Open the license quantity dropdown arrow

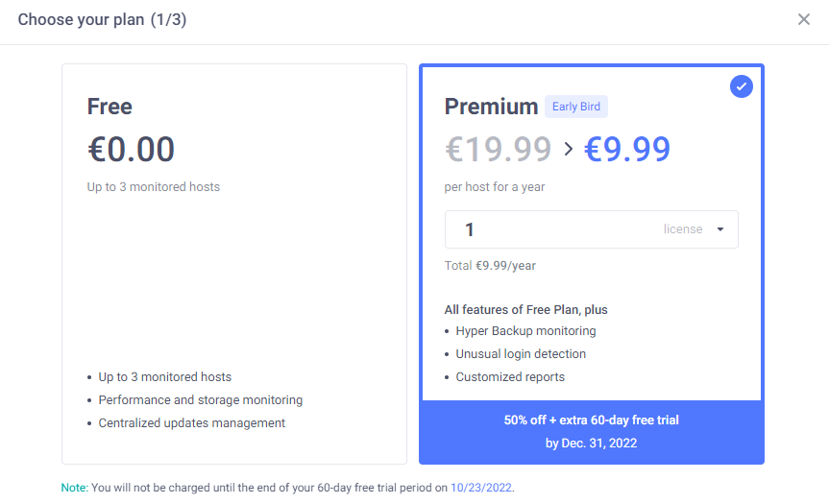point(720,229)
